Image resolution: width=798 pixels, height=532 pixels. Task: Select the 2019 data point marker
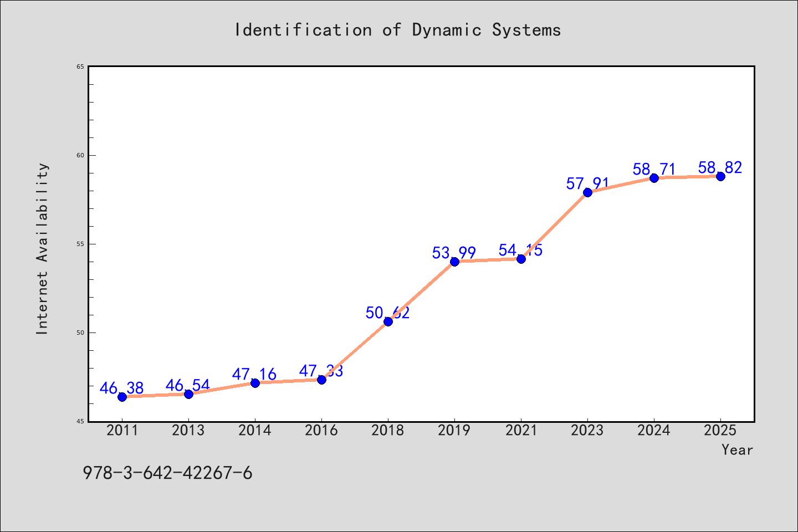[x=454, y=262]
